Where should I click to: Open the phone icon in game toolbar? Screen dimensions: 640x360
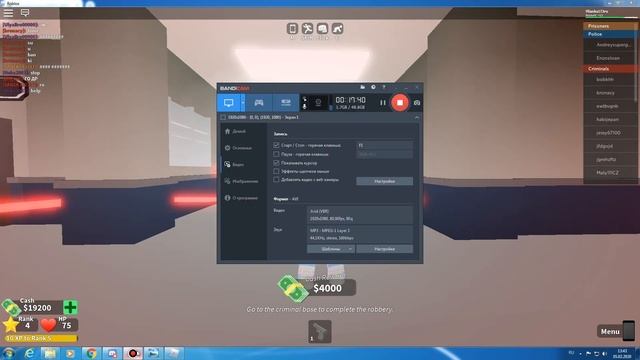pyautogui.click(x=292, y=29)
